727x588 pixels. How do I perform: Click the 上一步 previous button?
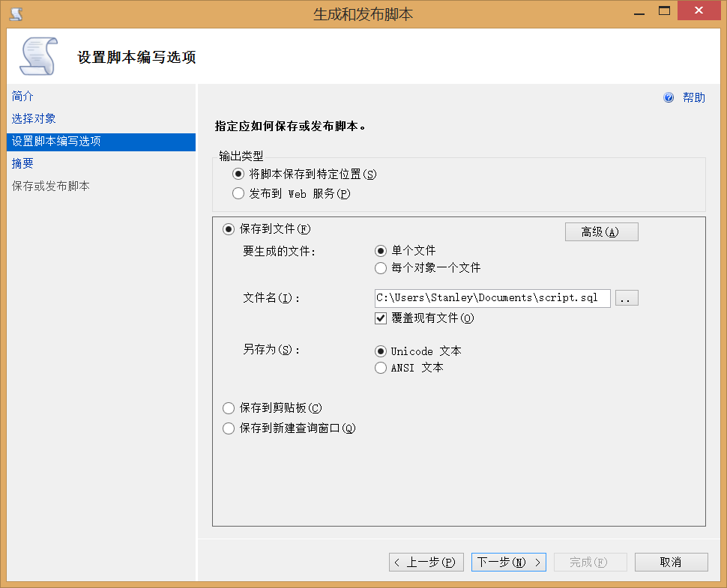coord(426,562)
